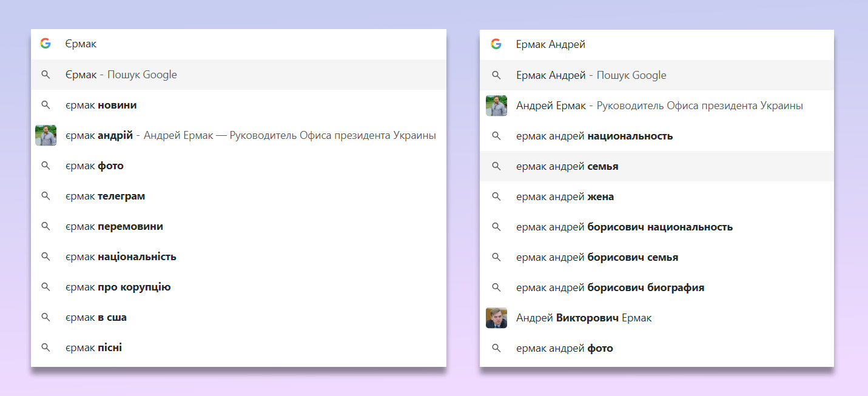Click search icon next to Єрмак - Пошук Google
The image size is (868, 396).
[45, 75]
